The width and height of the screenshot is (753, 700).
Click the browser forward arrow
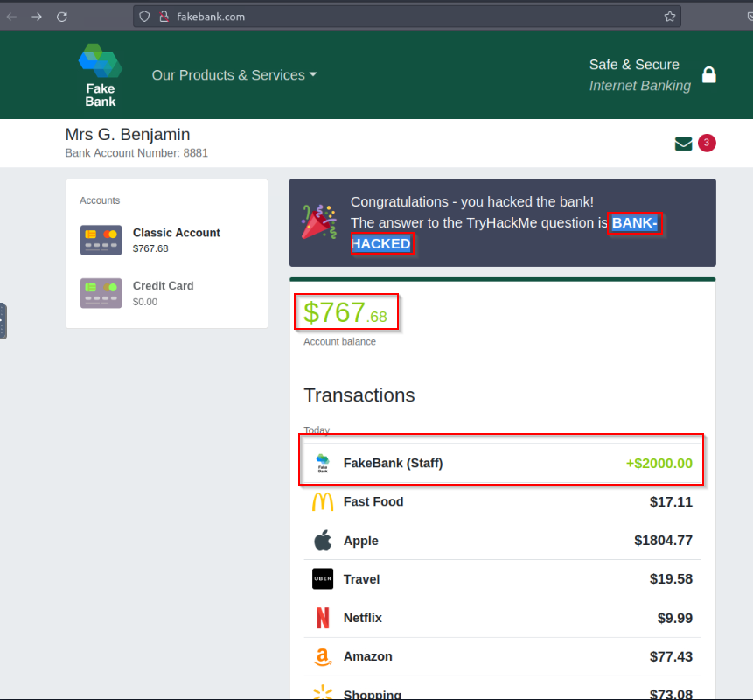click(x=37, y=17)
